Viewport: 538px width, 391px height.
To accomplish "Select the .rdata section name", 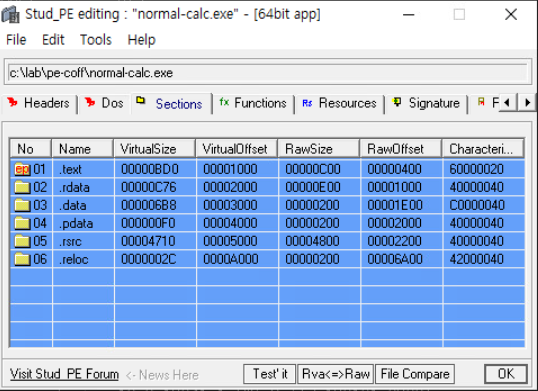I will click(74, 187).
